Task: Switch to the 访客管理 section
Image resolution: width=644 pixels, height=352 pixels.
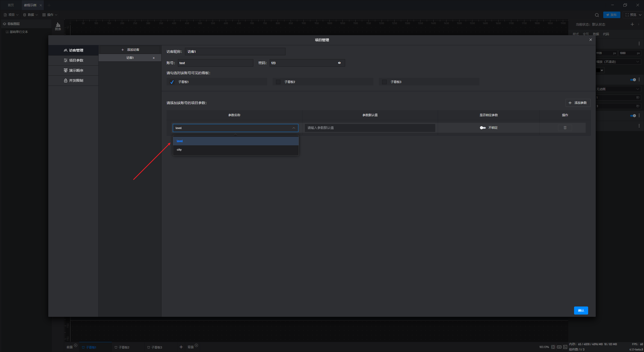Action: [x=73, y=50]
